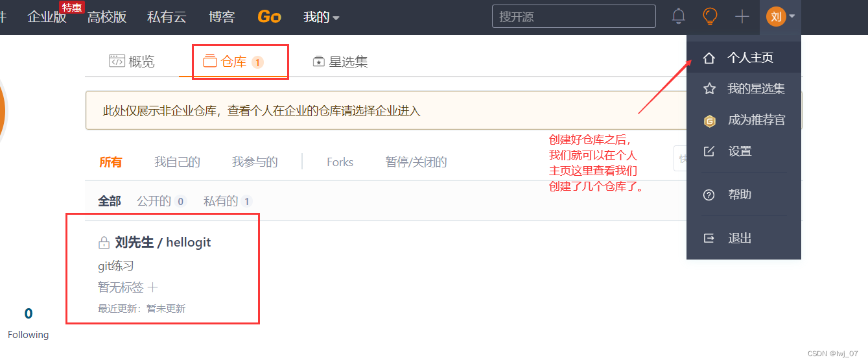Click the 星选集 tab star-box icon
This screenshot has height=364, width=868.
(318, 62)
